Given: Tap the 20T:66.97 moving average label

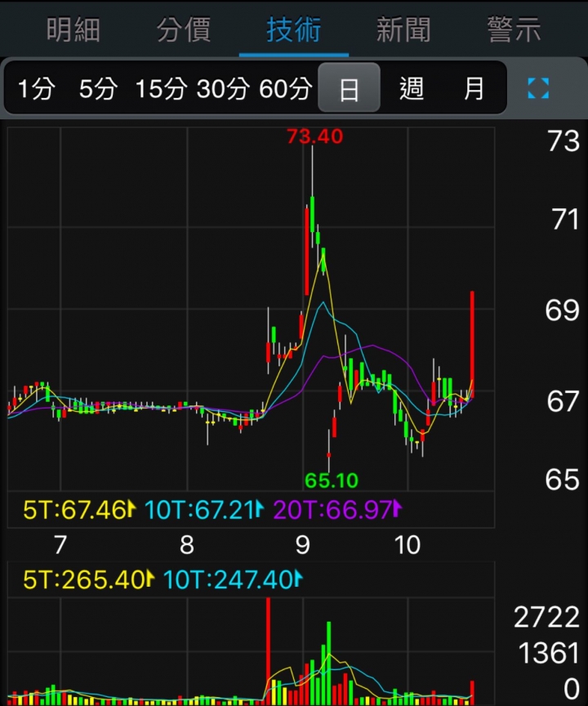Looking at the screenshot, I should pyautogui.click(x=333, y=510).
